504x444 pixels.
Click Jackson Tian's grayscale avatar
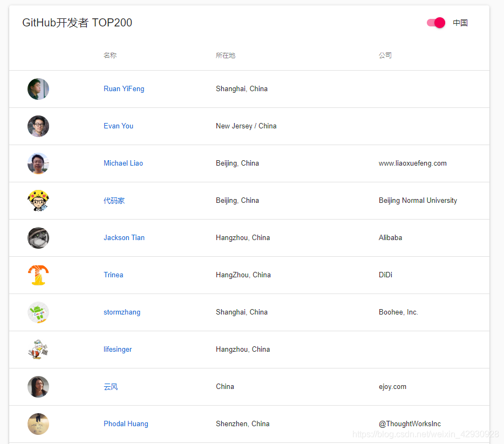[38, 238]
